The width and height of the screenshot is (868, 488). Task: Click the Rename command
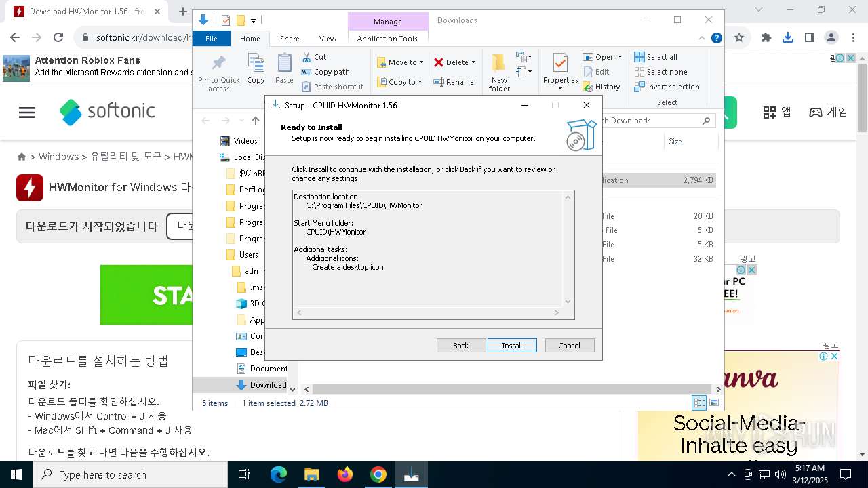point(454,82)
